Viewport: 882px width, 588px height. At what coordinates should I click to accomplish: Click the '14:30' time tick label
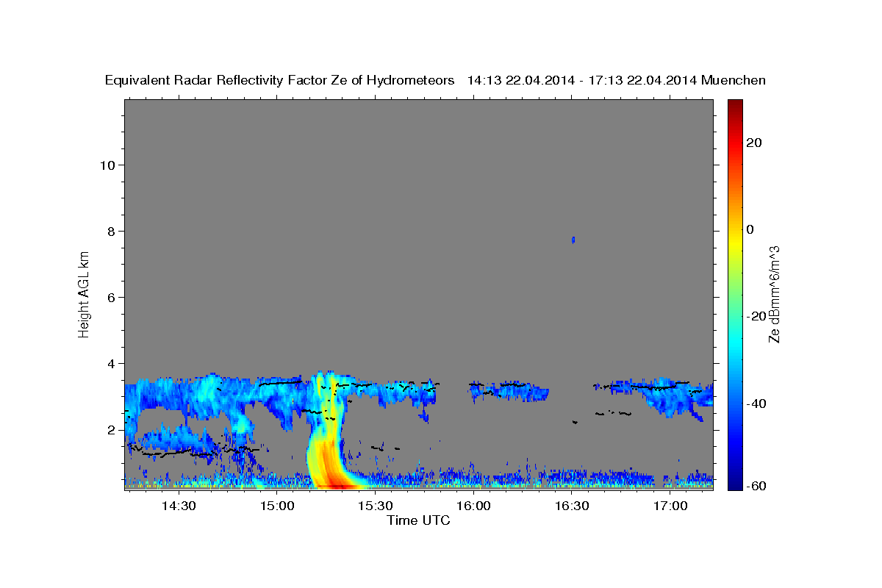click(179, 506)
